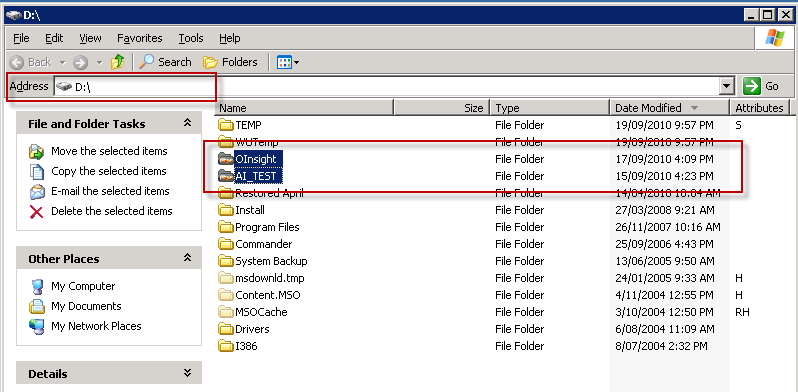The width and height of the screenshot is (798, 392).
Task: Sort by the Size column header
Action: coord(442,108)
